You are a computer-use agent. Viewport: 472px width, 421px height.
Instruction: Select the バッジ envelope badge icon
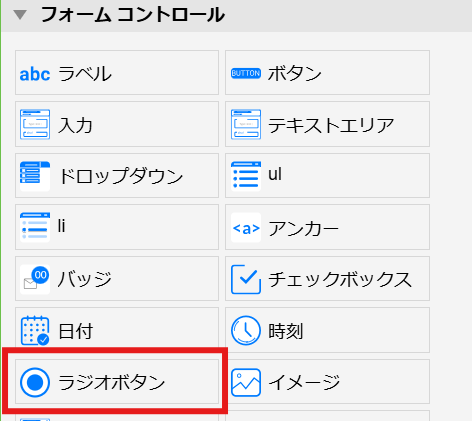click(36, 278)
